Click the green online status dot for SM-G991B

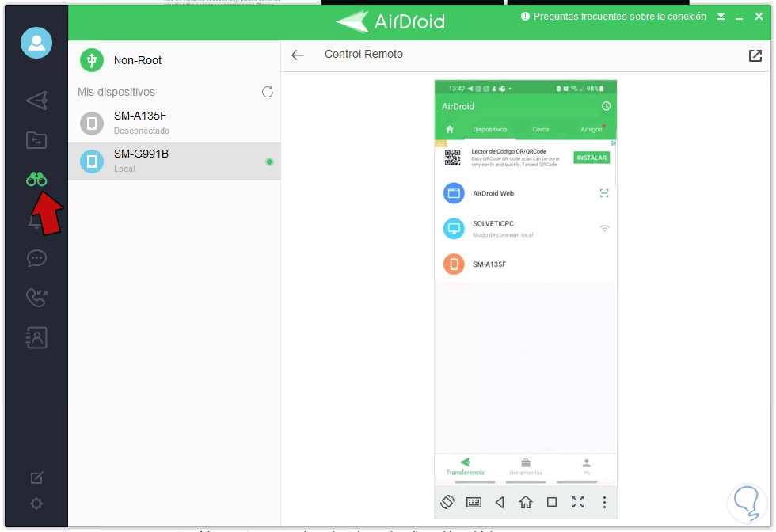(269, 161)
